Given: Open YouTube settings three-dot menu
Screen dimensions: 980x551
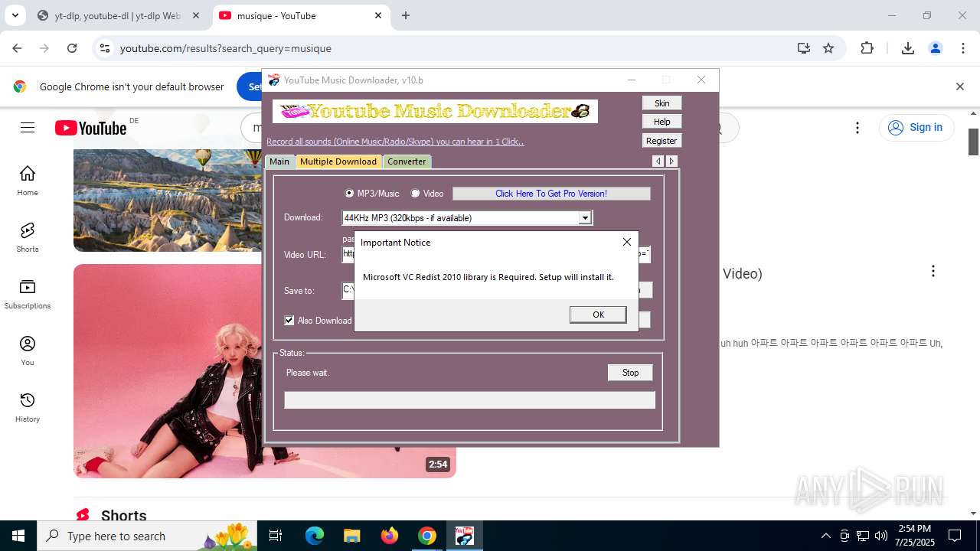Looking at the screenshot, I should coord(857,128).
